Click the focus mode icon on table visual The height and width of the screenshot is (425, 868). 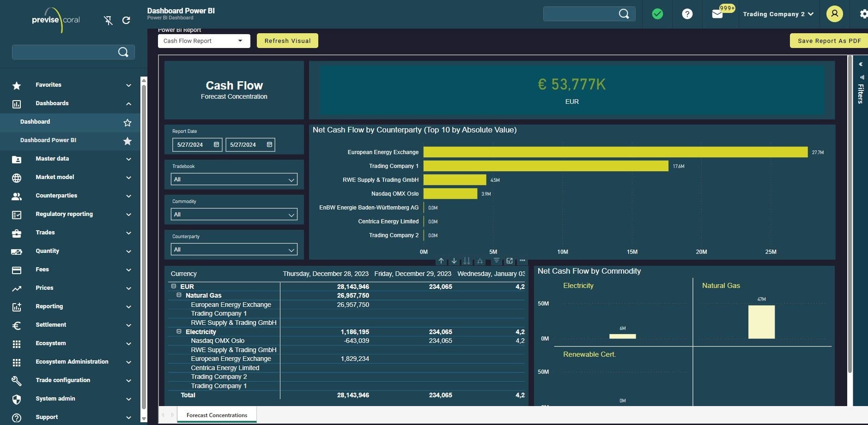[x=509, y=261]
